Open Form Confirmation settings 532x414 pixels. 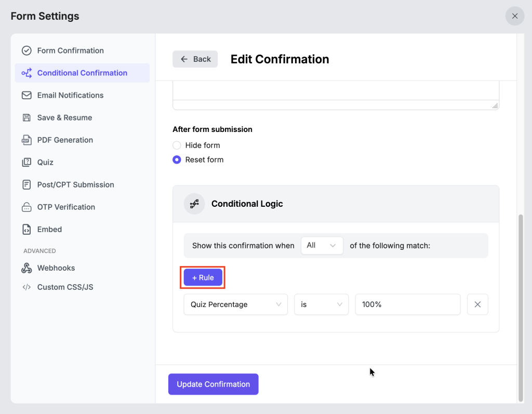[82, 50]
